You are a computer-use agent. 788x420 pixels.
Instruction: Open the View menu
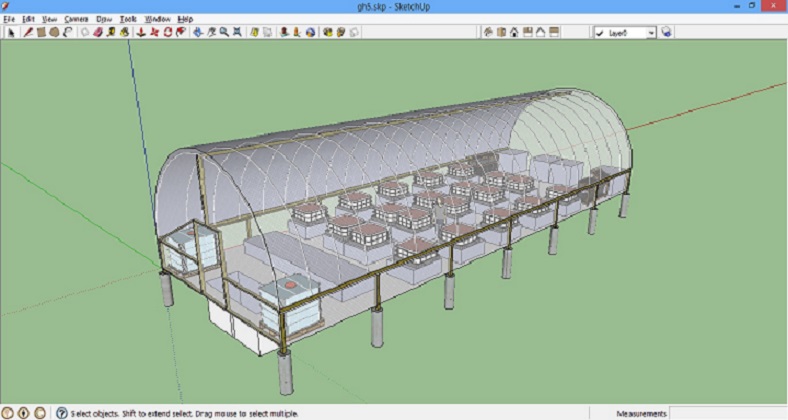tap(49, 19)
